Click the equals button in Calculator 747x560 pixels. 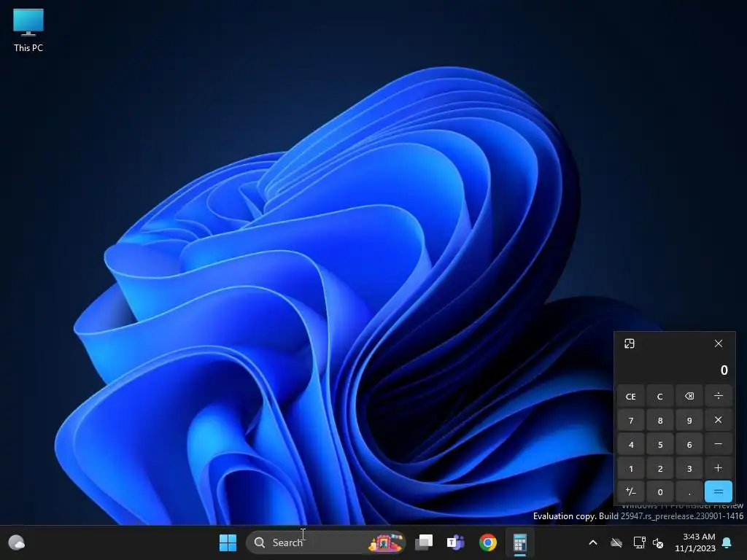click(x=719, y=492)
